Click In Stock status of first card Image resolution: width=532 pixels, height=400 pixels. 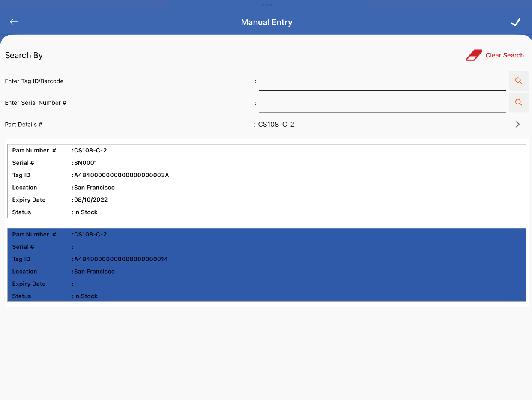click(86, 212)
